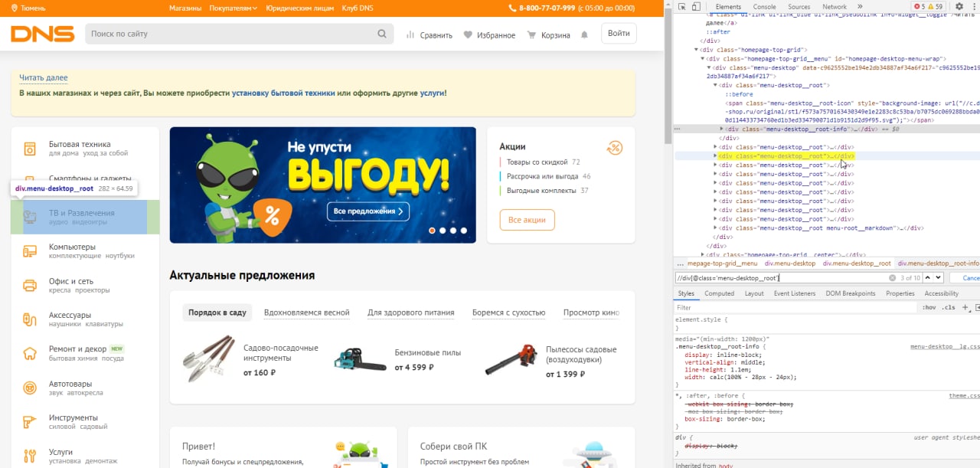The image size is (980, 468).
Task: Click the breadcrumb ellipsis in DevTools
Action: click(681, 263)
